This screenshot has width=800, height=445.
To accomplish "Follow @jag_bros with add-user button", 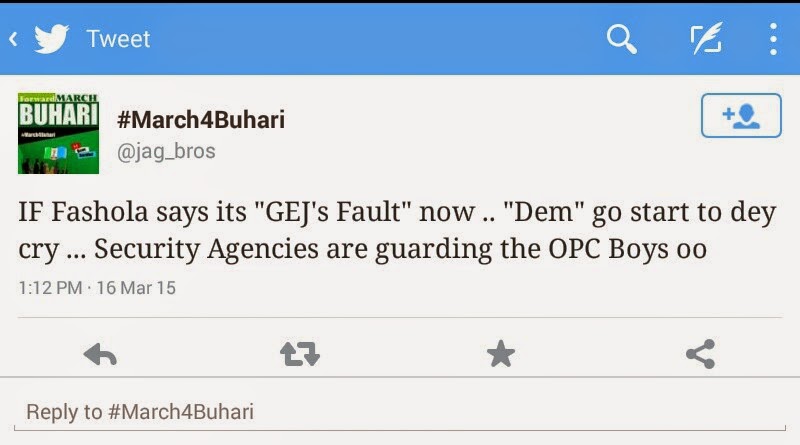I will coord(740,118).
